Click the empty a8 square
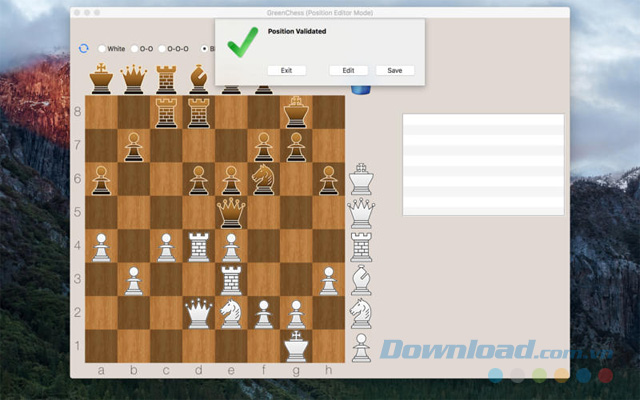The image size is (640, 400). [101, 112]
